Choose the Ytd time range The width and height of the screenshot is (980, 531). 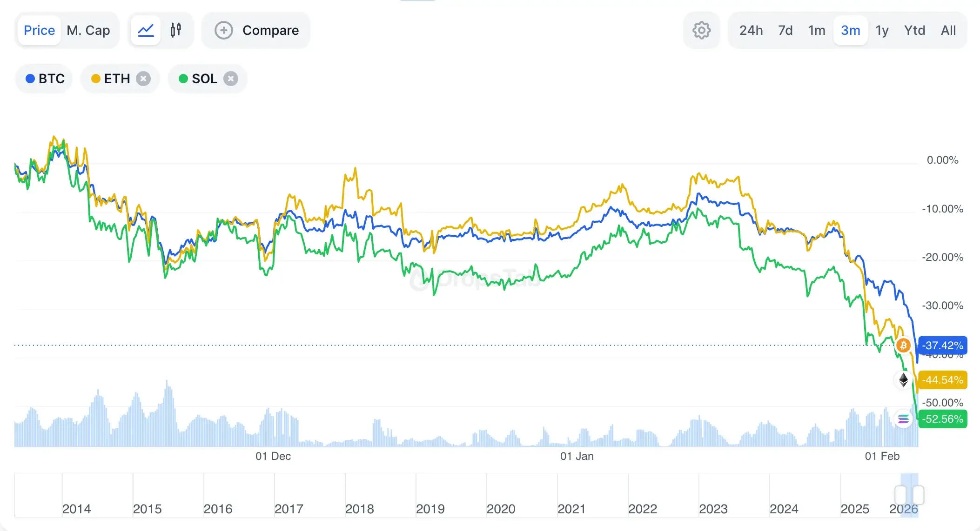pos(914,31)
